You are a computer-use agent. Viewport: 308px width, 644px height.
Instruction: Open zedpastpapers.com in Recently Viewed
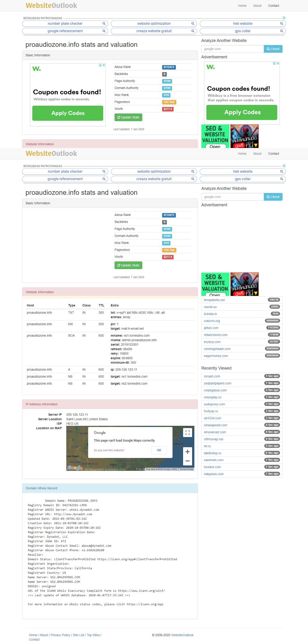[x=217, y=383]
